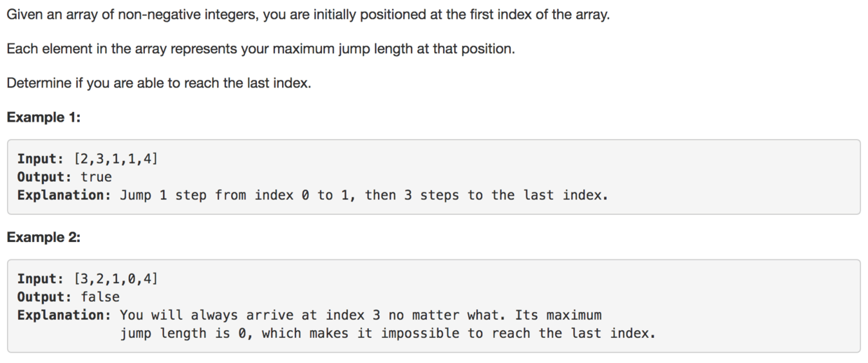Click the array [2,3,1,1,4]
The height and width of the screenshot is (363, 868).
(x=115, y=159)
